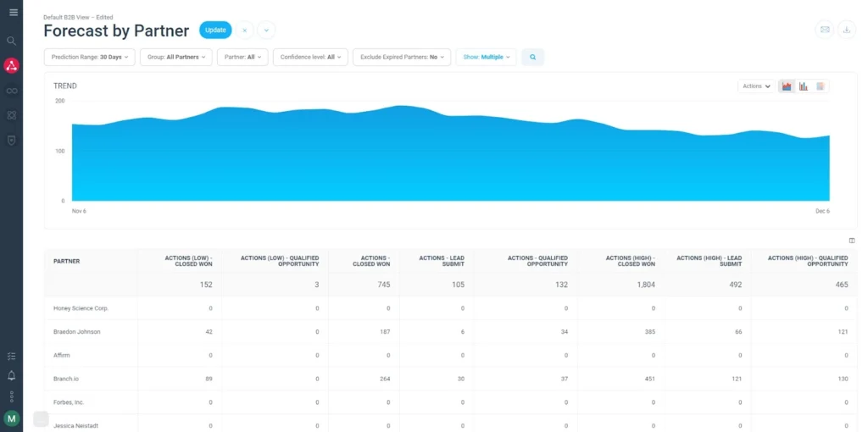Switch trend chart to bar view
The height and width of the screenshot is (432, 868).
804,86
